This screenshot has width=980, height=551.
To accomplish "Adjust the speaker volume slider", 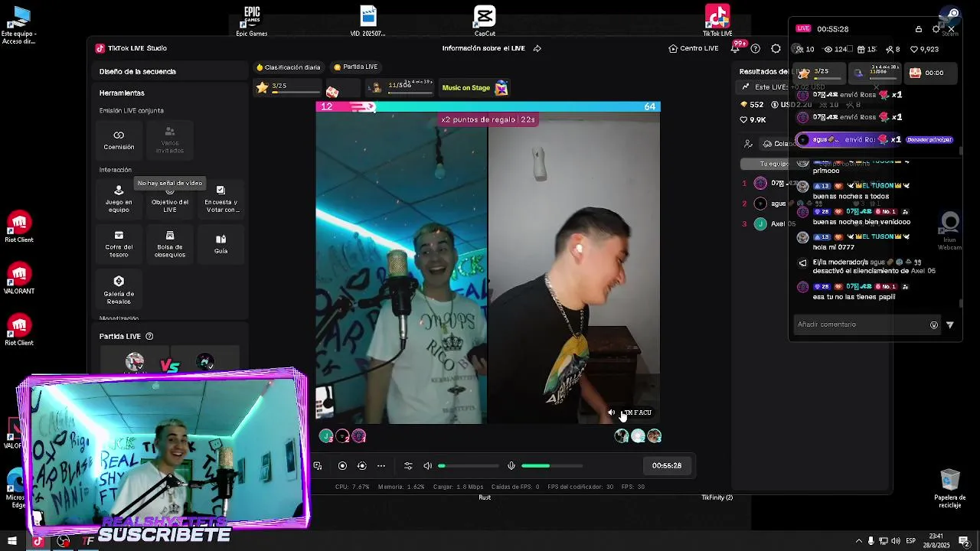I will click(469, 465).
